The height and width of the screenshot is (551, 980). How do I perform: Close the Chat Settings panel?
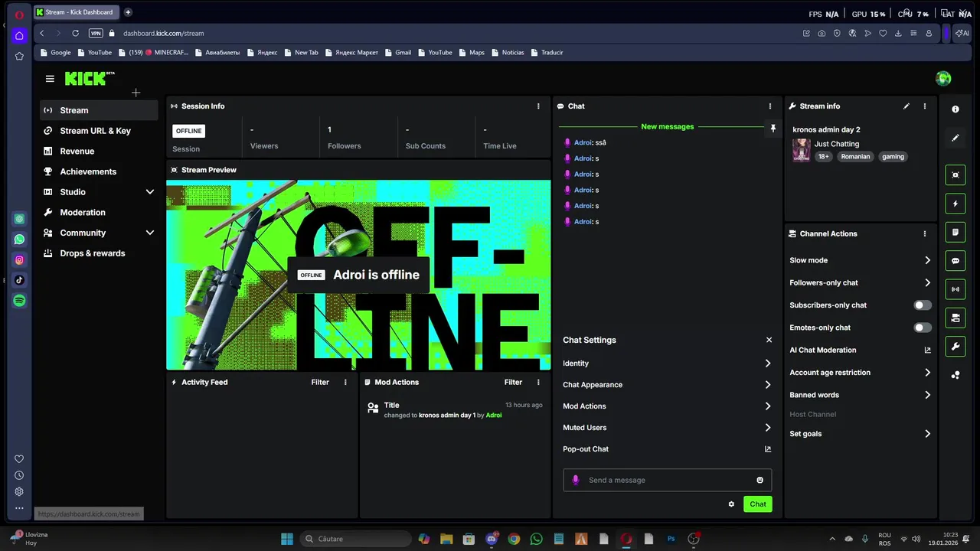click(x=769, y=341)
